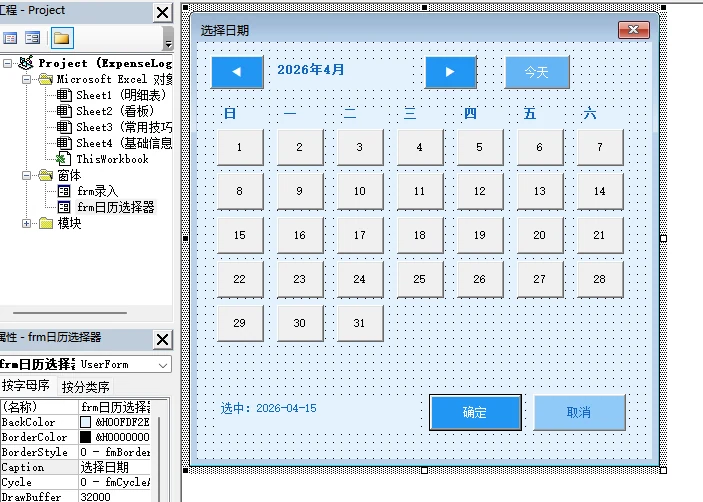Image resolution: width=703 pixels, height=502 pixels.
Task: Click day button 1
Action: click(x=240, y=147)
